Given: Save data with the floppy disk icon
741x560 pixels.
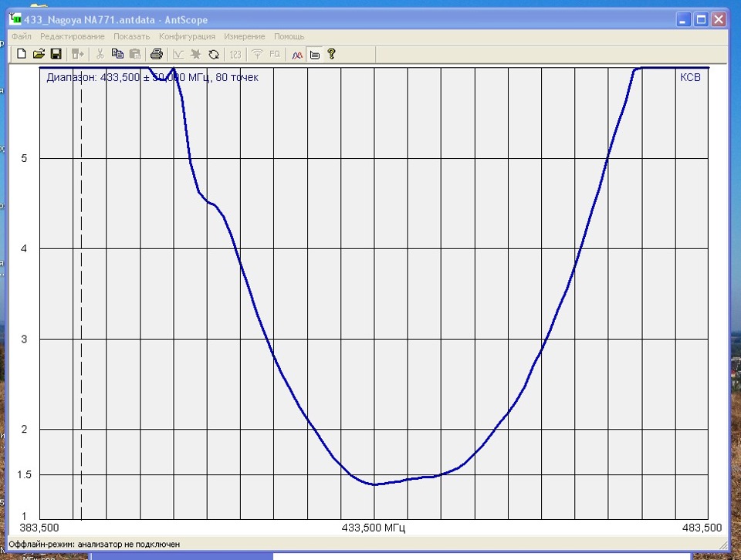Looking at the screenshot, I should tap(56, 54).
